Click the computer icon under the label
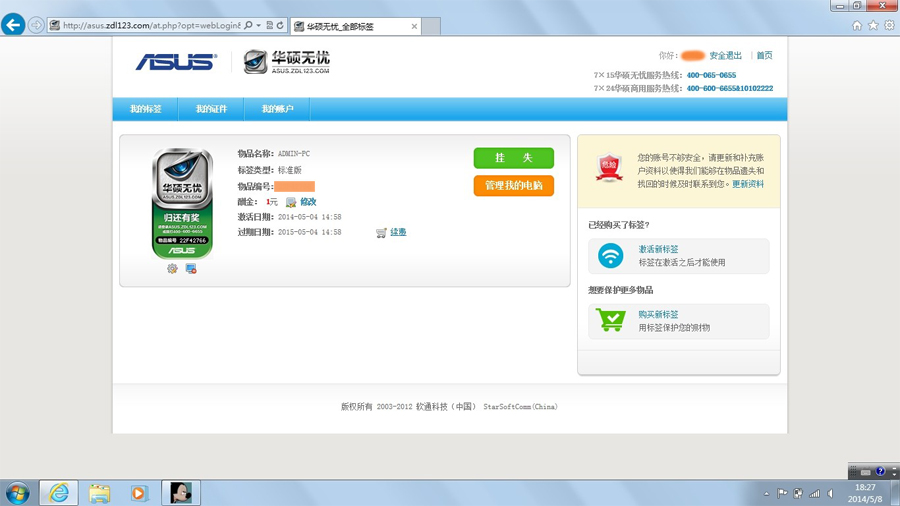This screenshot has height=506, width=900. click(x=191, y=268)
